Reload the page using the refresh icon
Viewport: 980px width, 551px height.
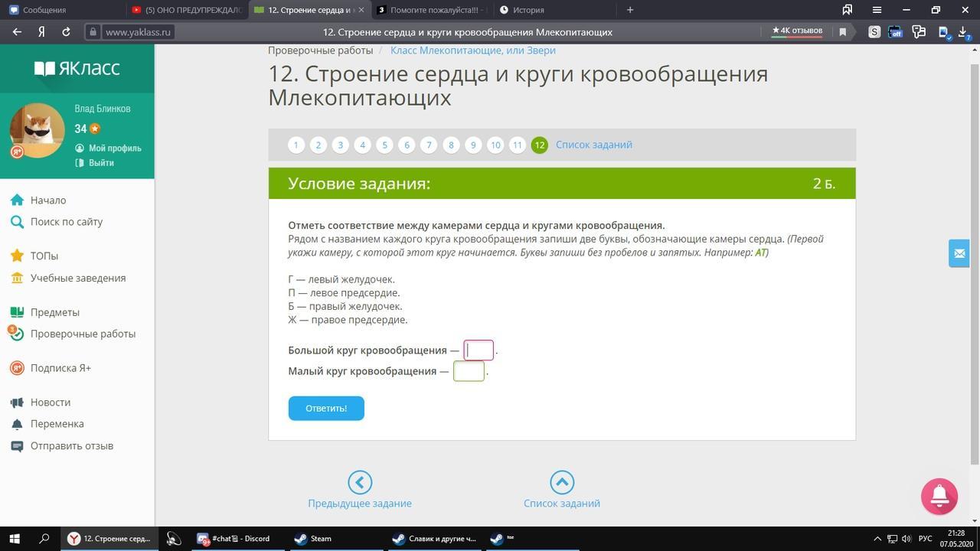tap(66, 32)
